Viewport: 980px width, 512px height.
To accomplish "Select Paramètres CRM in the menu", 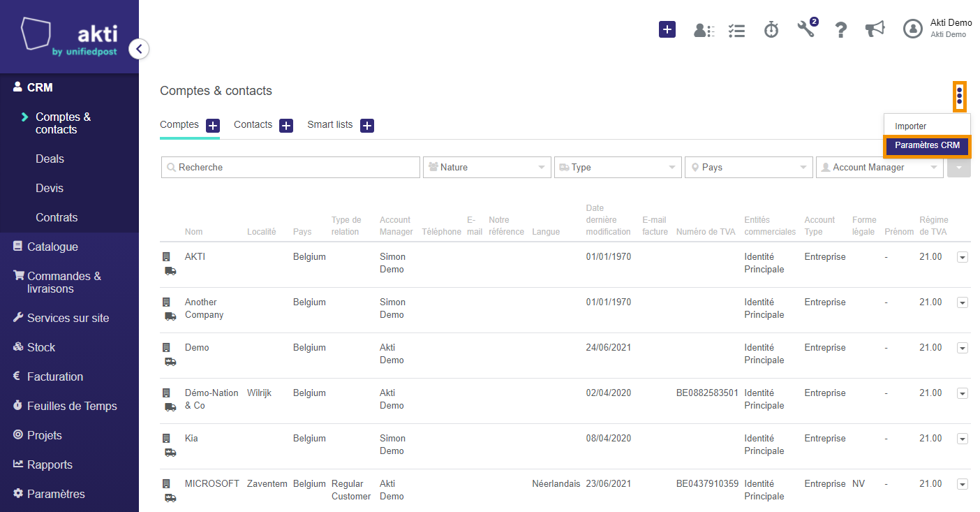I will tap(927, 145).
